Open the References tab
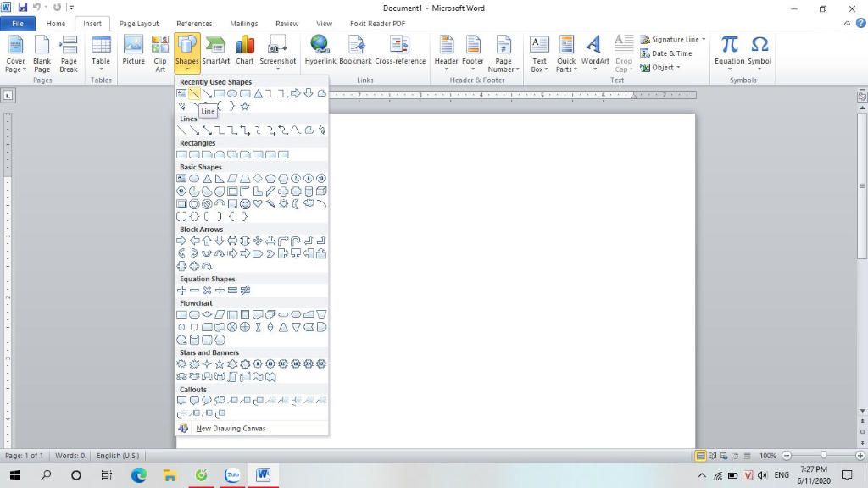 [x=194, y=24]
